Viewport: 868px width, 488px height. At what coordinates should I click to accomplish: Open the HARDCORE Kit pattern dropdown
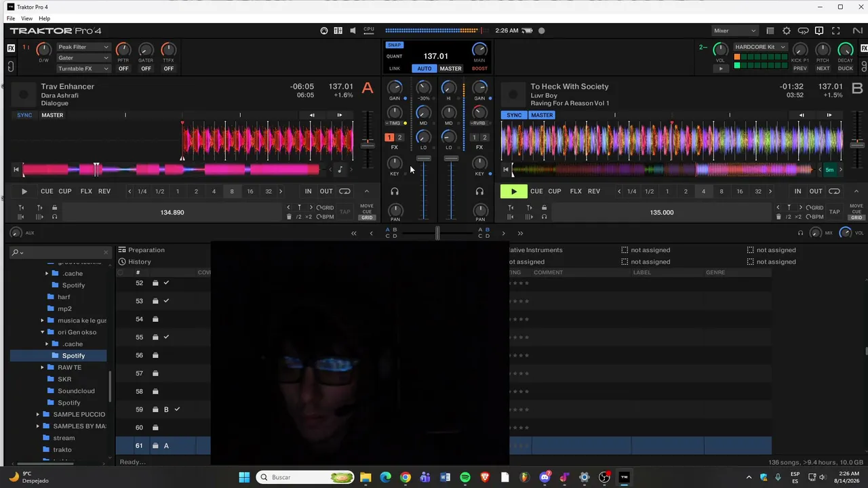click(x=760, y=47)
